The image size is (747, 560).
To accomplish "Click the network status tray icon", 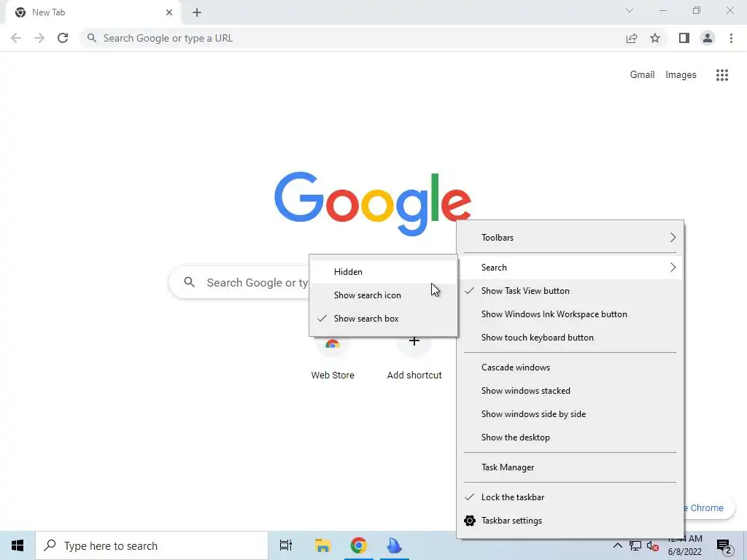I will [x=635, y=545].
